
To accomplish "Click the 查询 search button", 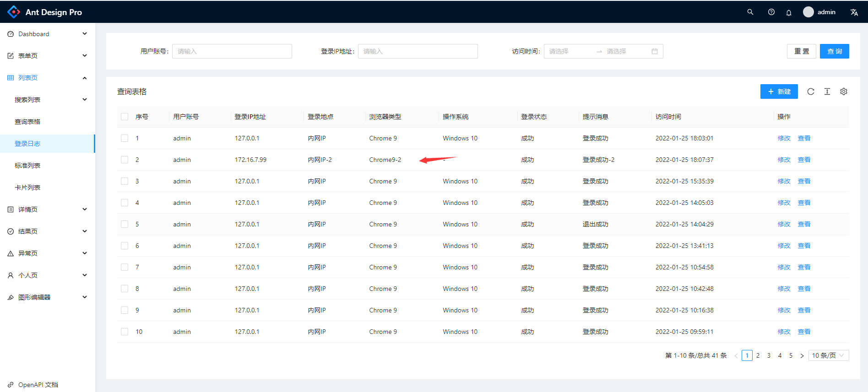I will tap(835, 51).
